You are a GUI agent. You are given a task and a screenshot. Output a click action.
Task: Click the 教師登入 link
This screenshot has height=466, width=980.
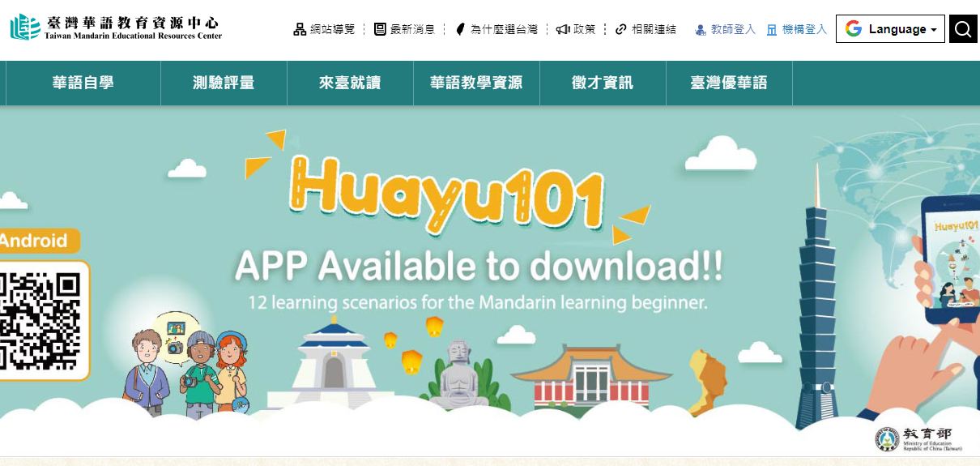(733, 29)
